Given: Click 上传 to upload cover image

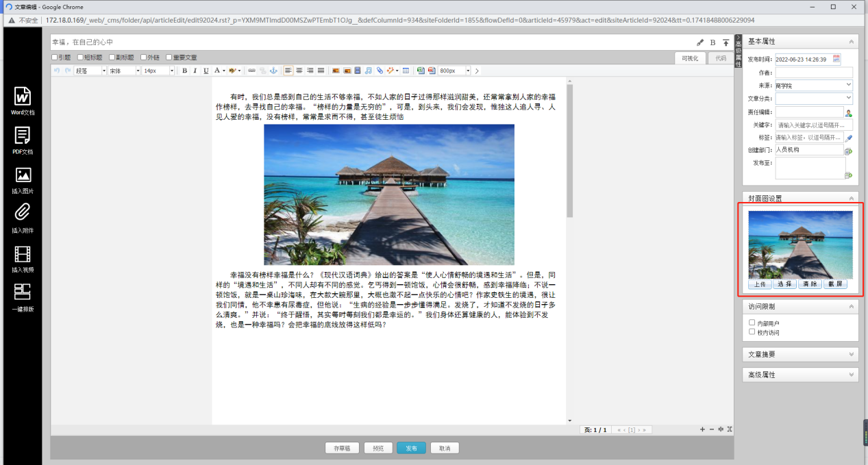Looking at the screenshot, I should [x=760, y=284].
